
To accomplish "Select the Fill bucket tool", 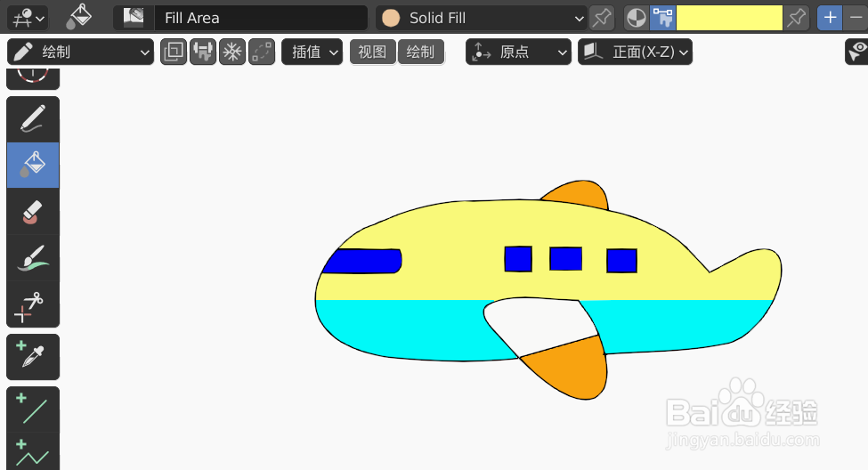I will point(33,165).
